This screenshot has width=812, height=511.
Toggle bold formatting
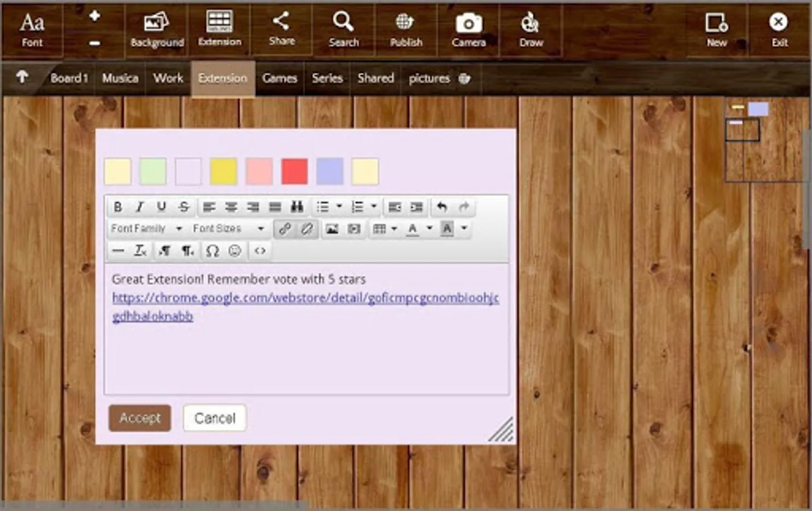pos(117,207)
